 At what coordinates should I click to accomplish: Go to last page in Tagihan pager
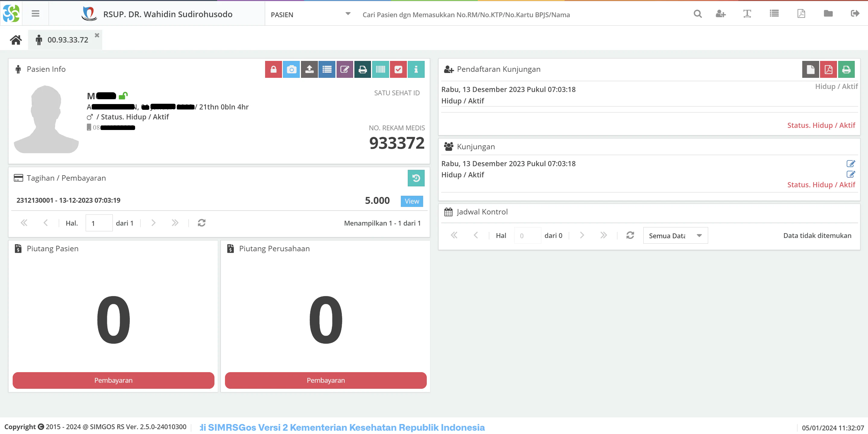pyautogui.click(x=175, y=223)
